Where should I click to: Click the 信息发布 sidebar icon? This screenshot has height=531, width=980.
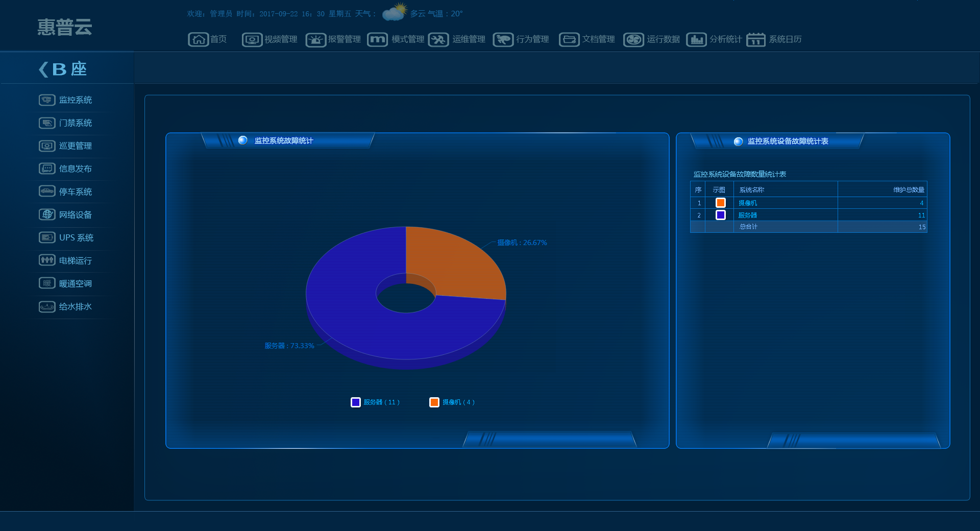click(x=47, y=168)
